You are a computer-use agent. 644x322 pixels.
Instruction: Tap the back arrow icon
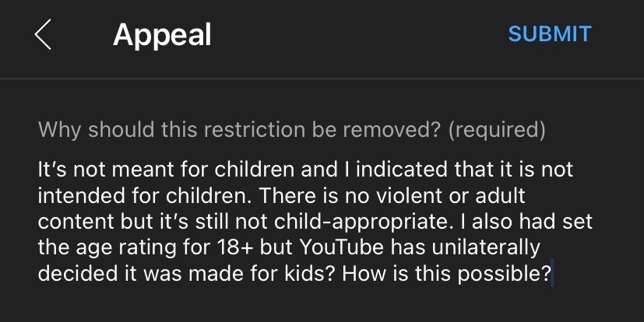(x=43, y=35)
